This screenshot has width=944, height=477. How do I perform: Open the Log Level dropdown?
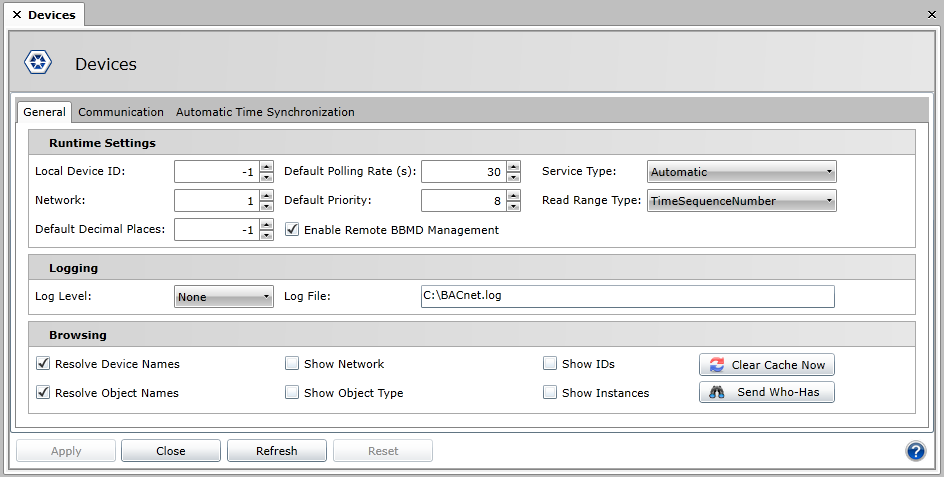(x=223, y=297)
